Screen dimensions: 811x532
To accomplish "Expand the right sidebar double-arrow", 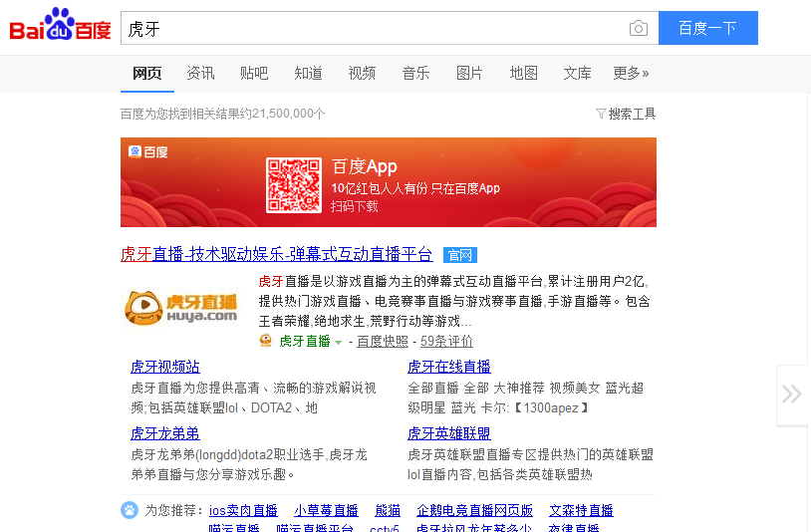I will (x=791, y=395).
